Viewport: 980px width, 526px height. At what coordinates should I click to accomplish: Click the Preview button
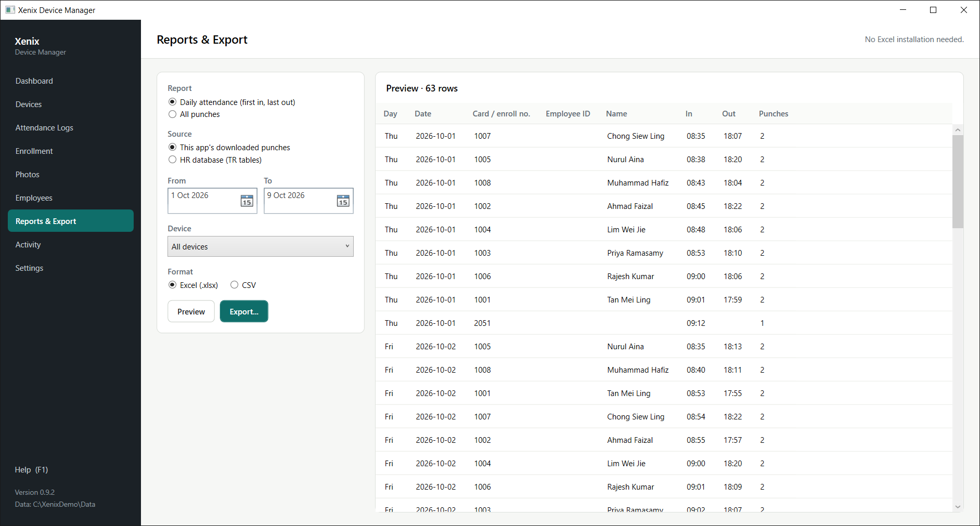click(x=191, y=311)
